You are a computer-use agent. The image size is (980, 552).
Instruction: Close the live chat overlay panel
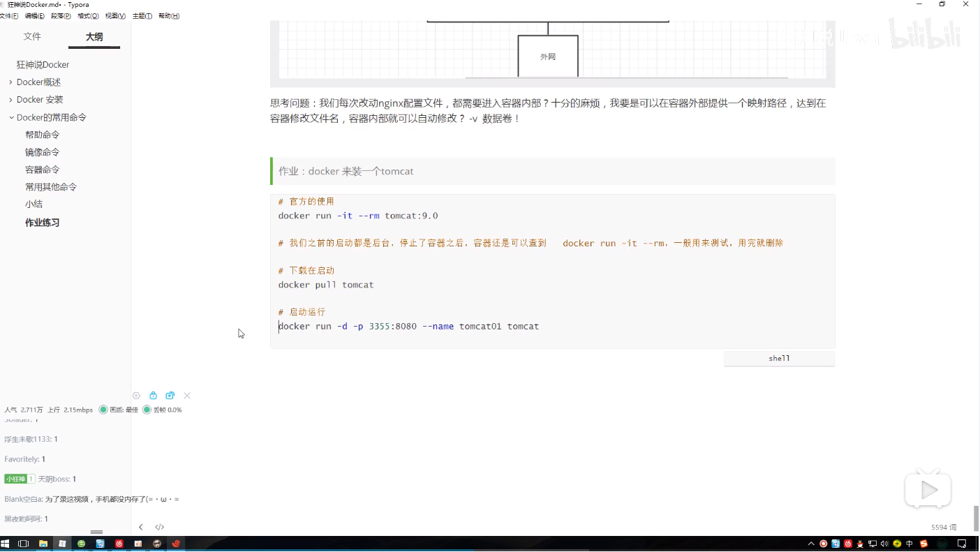[x=187, y=396]
